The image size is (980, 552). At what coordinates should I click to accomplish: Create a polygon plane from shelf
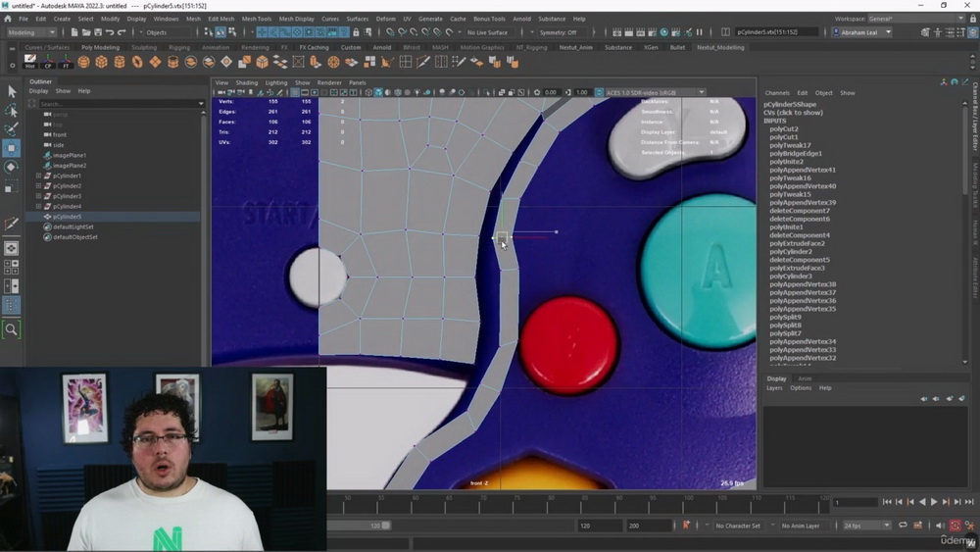(155, 62)
